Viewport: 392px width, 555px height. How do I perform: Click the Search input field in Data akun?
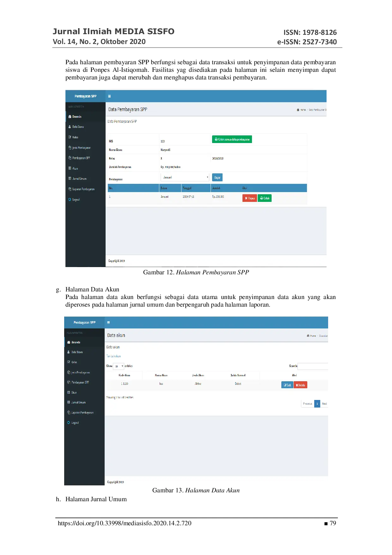313,366
